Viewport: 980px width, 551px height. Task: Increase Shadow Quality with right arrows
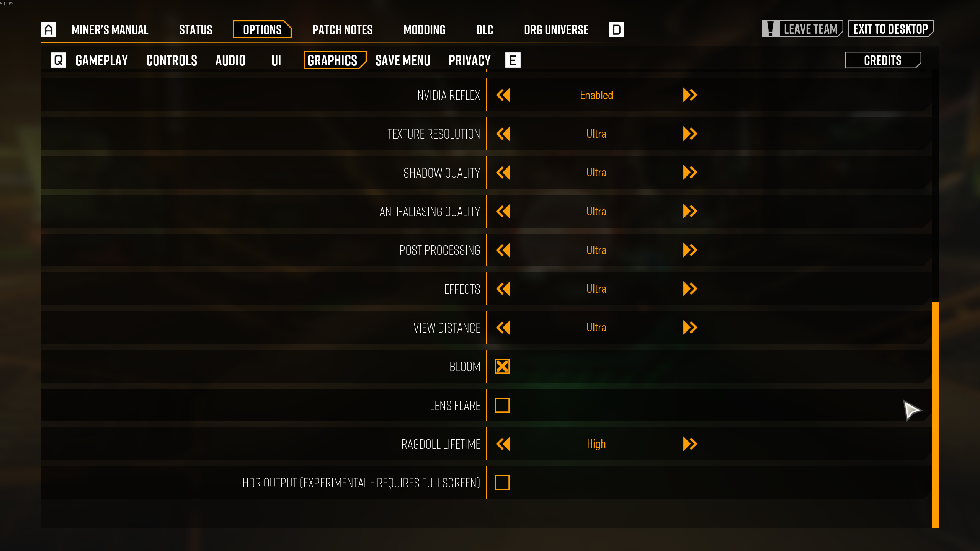coord(690,173)
